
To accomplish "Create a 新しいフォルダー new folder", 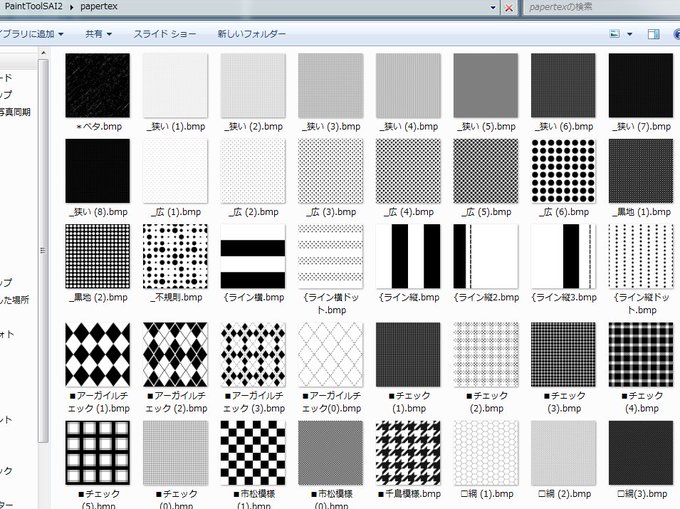I will (x=252, y=34).
